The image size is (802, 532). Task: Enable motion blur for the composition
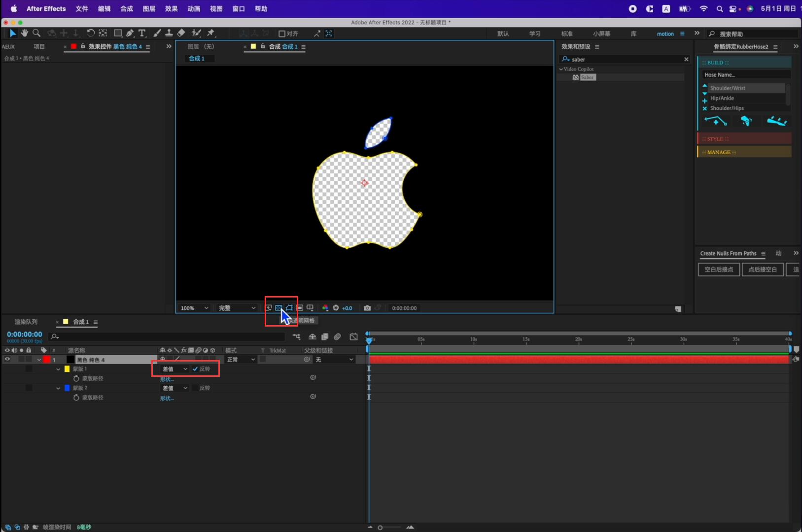tap(337, 337)
